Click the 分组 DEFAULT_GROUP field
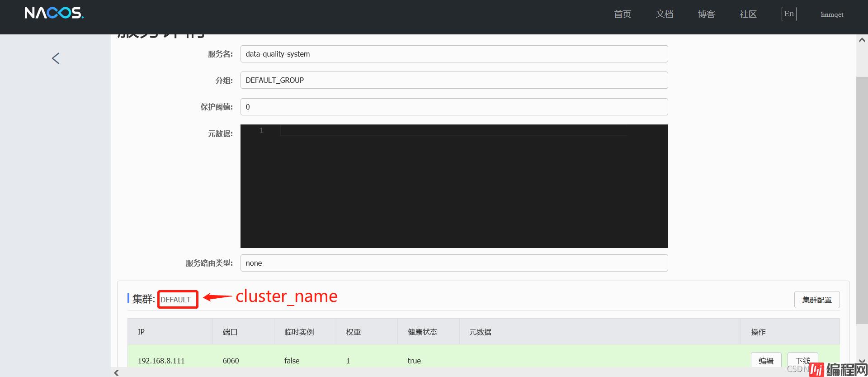Viewport: 868px width, 377px height. pos(454,80)
